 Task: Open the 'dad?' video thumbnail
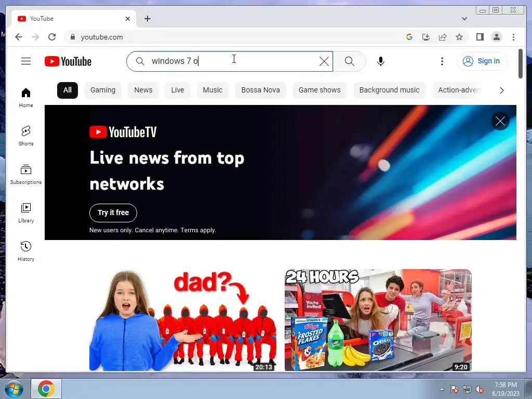coord(182,320)
